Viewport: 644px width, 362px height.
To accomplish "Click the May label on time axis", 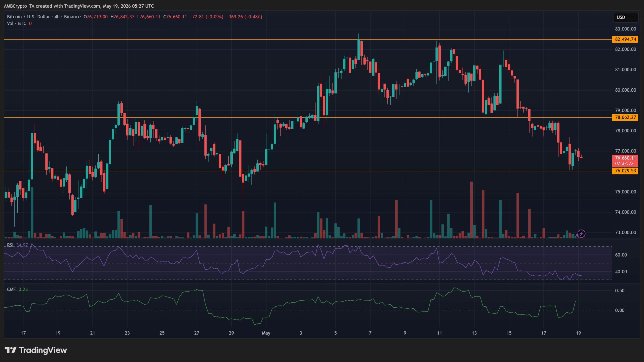I will click(266, 333).
